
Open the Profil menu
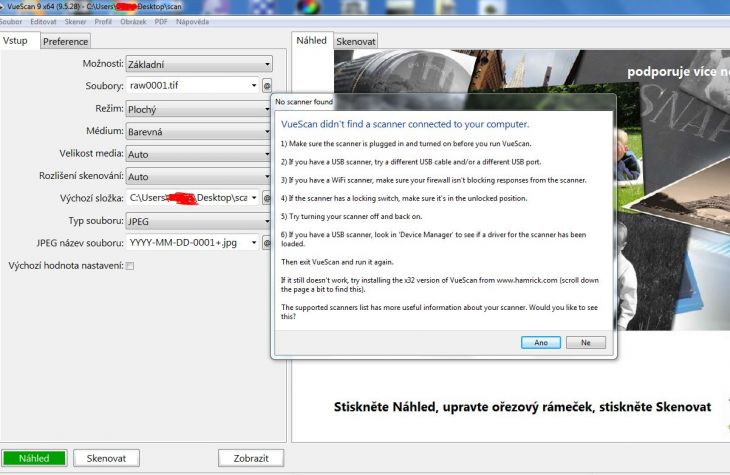[x=103, y=21]
